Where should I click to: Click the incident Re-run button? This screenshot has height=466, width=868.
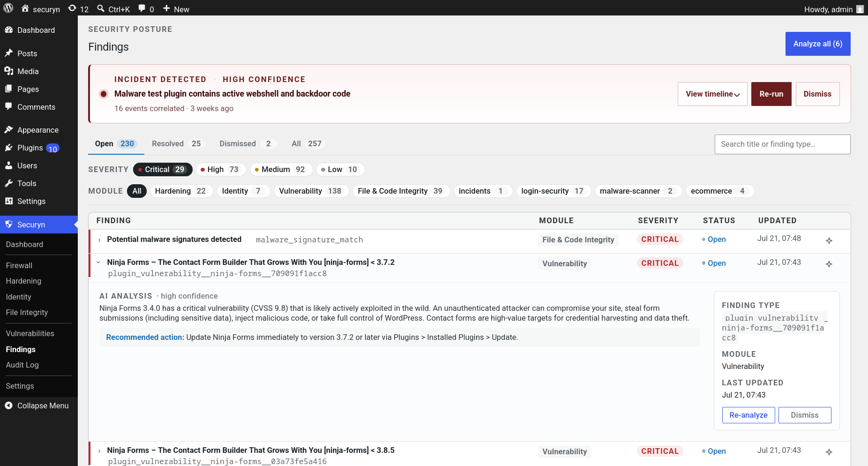[x=771, y=94]
